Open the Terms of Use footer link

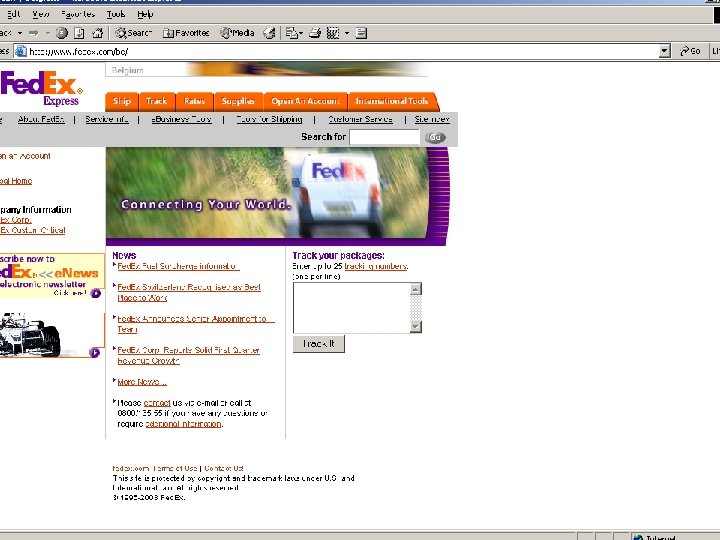coord(174,468)
